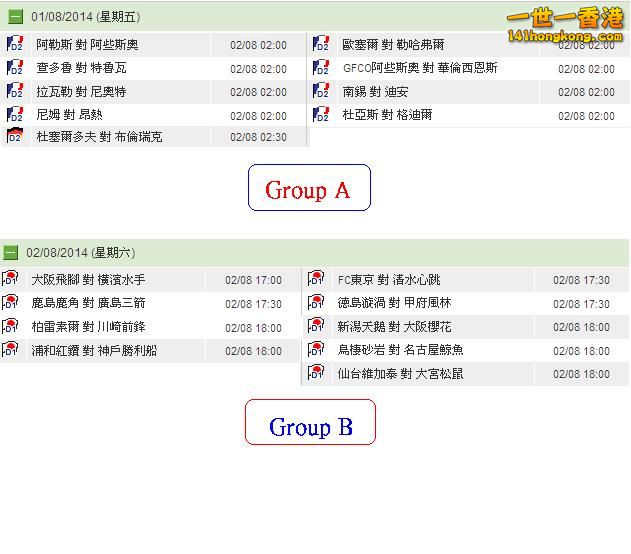Select the 柏雷素爾 對 川崎前鋒 match row
This screenshot has height=554, width=631.
(x=88, y=327)
